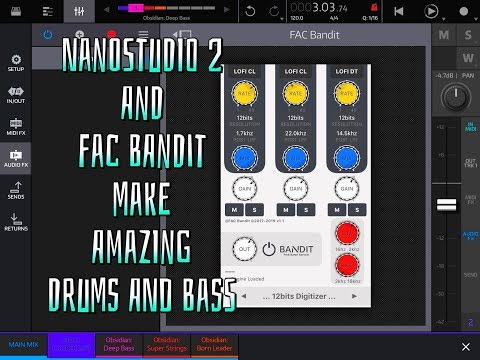Click the GAIN knob of the middle band

tap(295, 189)
